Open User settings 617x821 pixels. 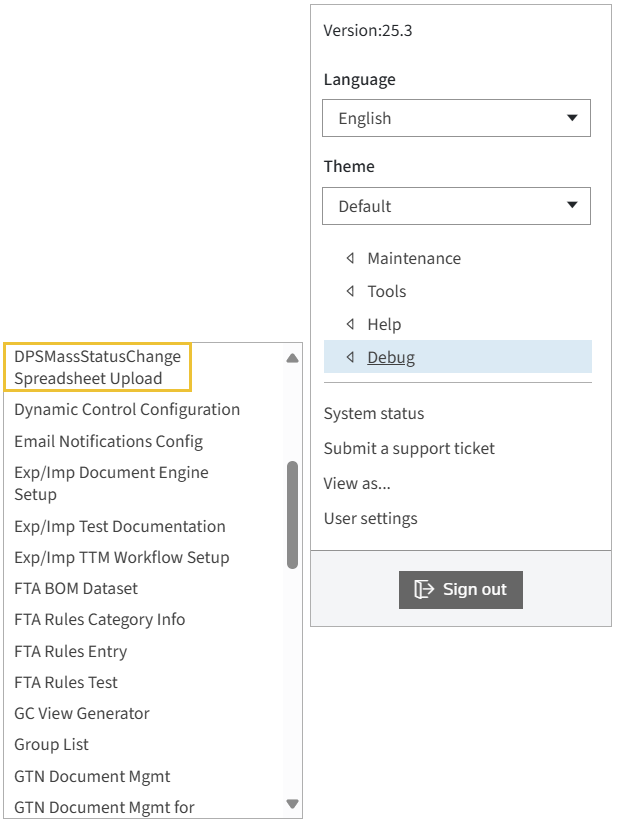click(371, 518)
